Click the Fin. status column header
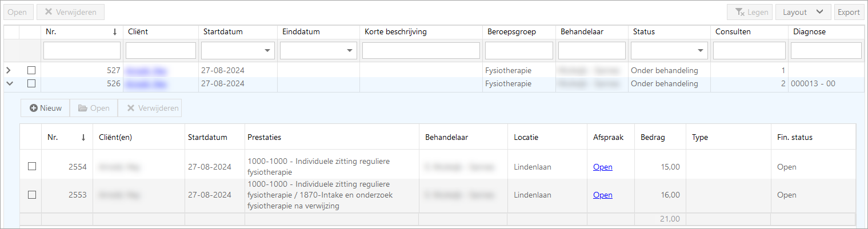The width and height of the screenshot is (868, 229). pos(813,137)
